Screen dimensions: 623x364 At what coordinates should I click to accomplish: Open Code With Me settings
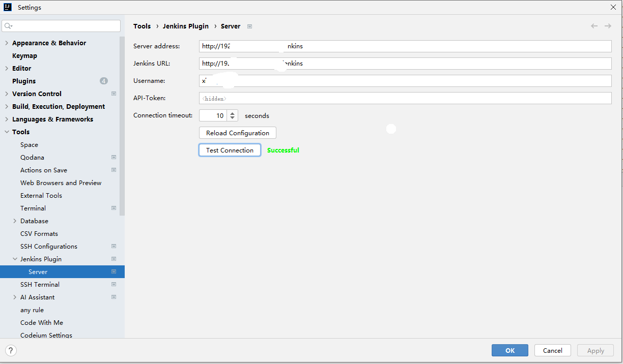point(42,322)
